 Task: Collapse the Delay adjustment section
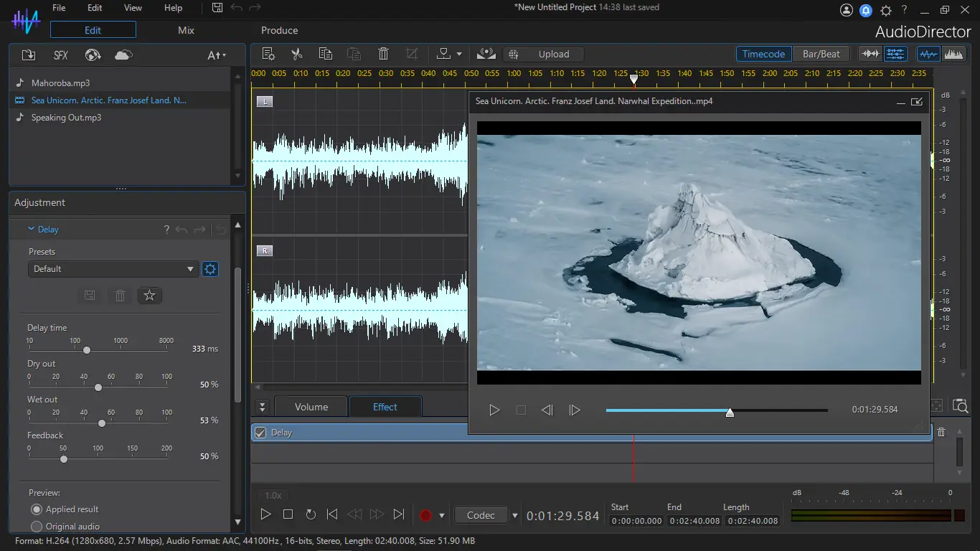point(31,230)
